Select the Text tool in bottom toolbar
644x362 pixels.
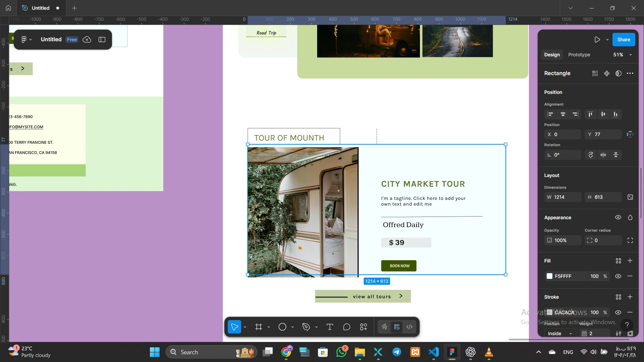click(330, 327)
